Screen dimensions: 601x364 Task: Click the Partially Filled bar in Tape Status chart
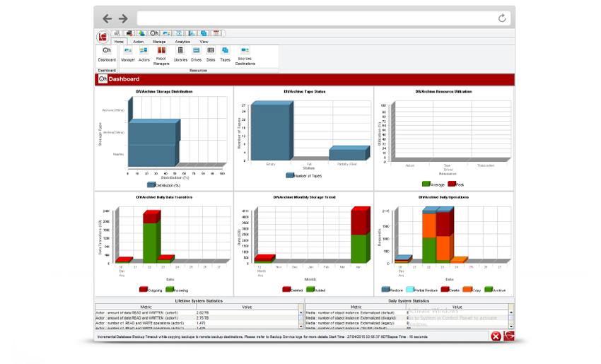(x=348, y=154)
